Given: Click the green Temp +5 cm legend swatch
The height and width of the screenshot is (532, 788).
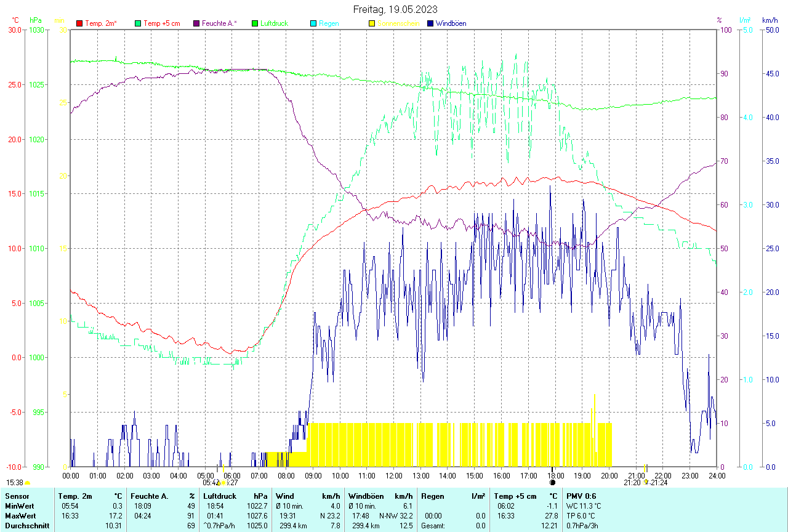Looking at the screenshot, I should point(137,23).
